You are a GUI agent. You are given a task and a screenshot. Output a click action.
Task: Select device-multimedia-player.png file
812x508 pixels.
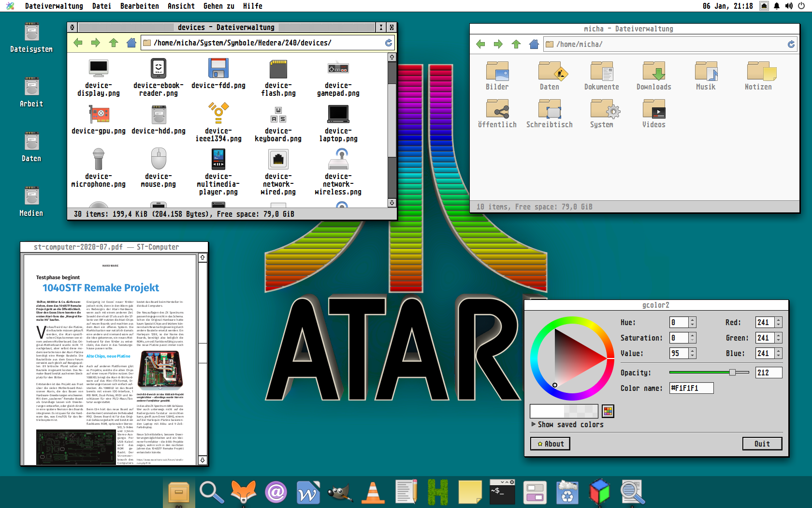218,172
